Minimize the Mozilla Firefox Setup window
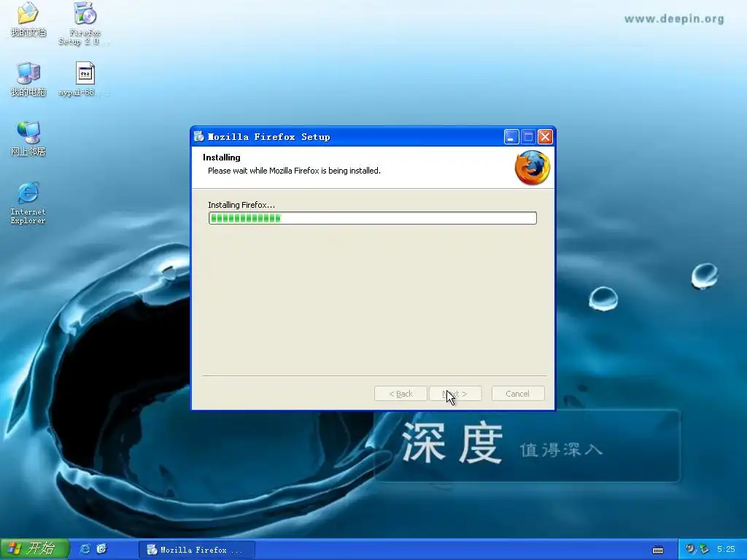The image size is (747, 560). click(x=511, y=137)
